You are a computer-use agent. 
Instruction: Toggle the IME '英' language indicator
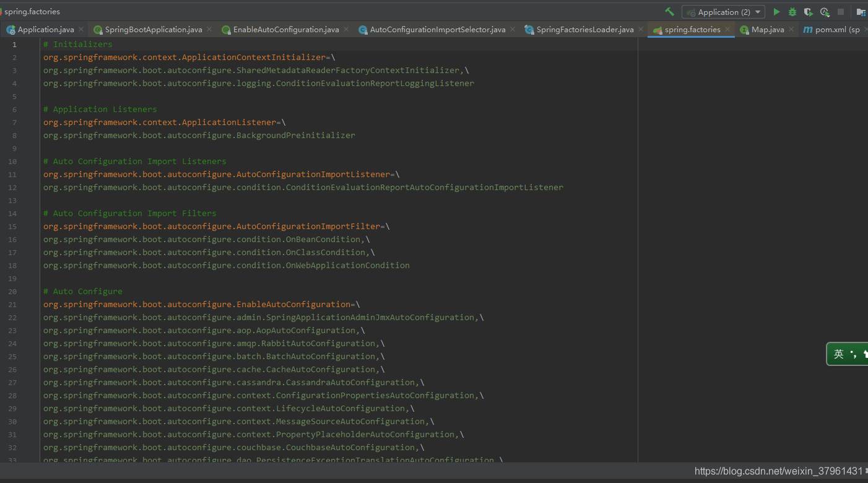pos(839,354)
